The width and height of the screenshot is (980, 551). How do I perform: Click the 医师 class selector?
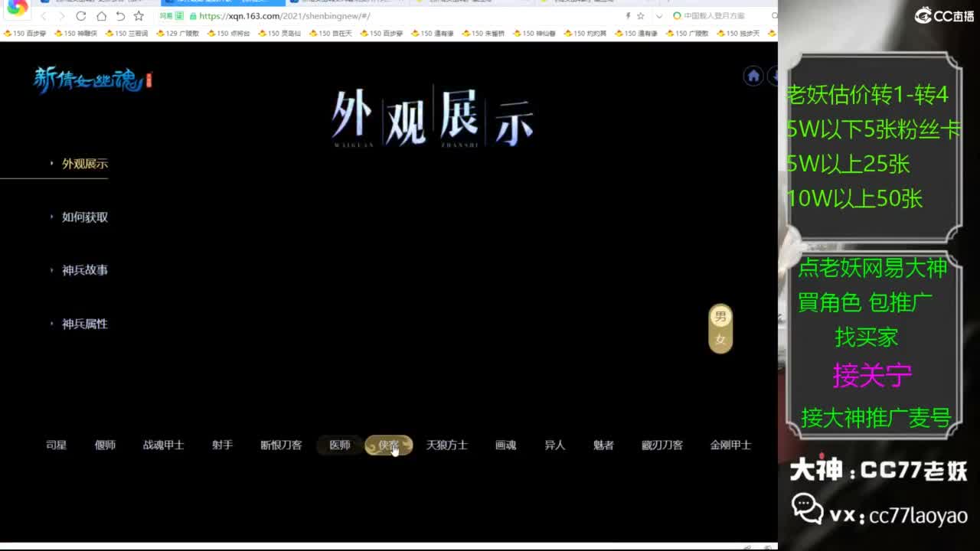click(339, 445)
